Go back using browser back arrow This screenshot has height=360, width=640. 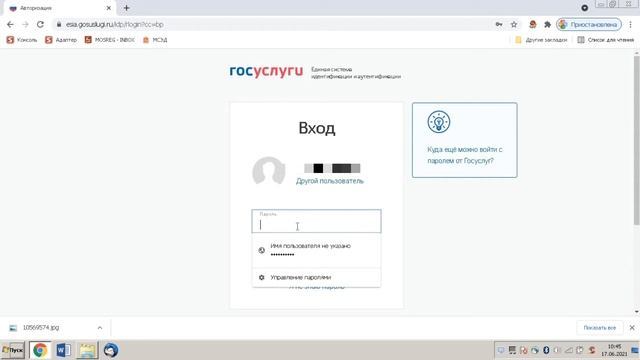[x=10, y=24]
